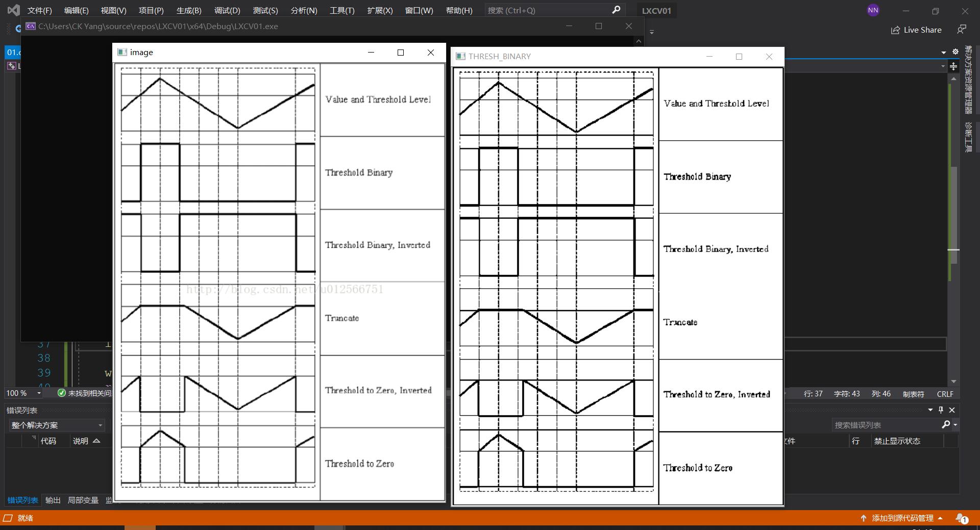980x530 pixels.
Task: Switch to the 局部变量 bottom tab
Action: pos(83,500)
